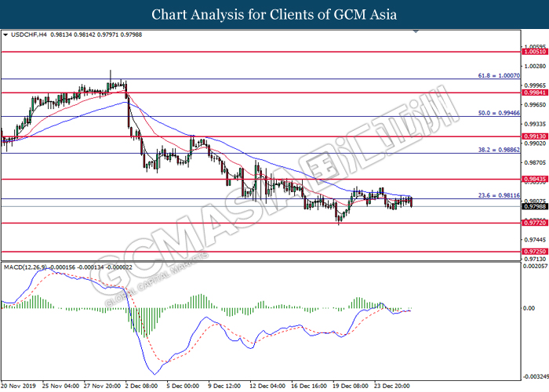Click the 1.00280 price scale label

point(536,66)
